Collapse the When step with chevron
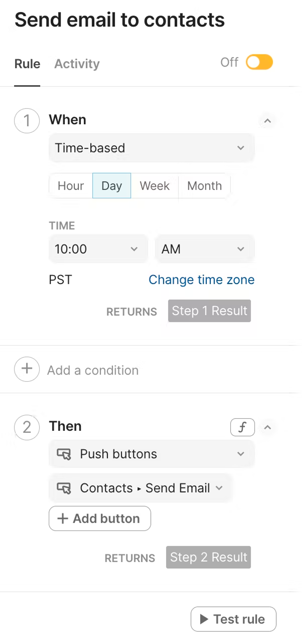This screenshot has width=302, height=644. pos(267,121)
